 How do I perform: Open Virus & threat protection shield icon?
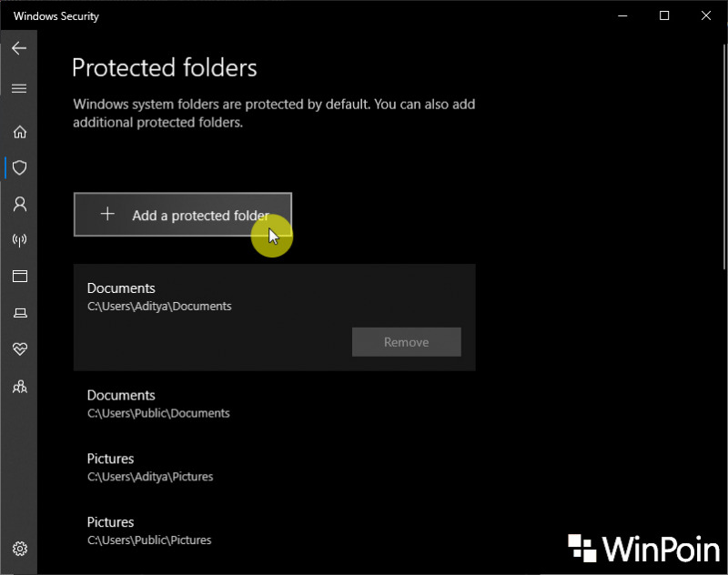click(x=19, y=167)
